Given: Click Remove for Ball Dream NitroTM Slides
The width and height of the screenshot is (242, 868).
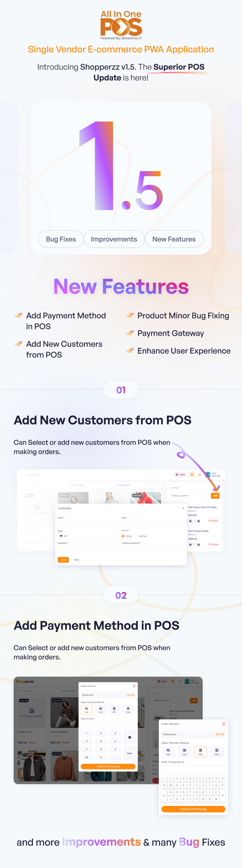Looking at the screenshot, I should coord(214,521).
